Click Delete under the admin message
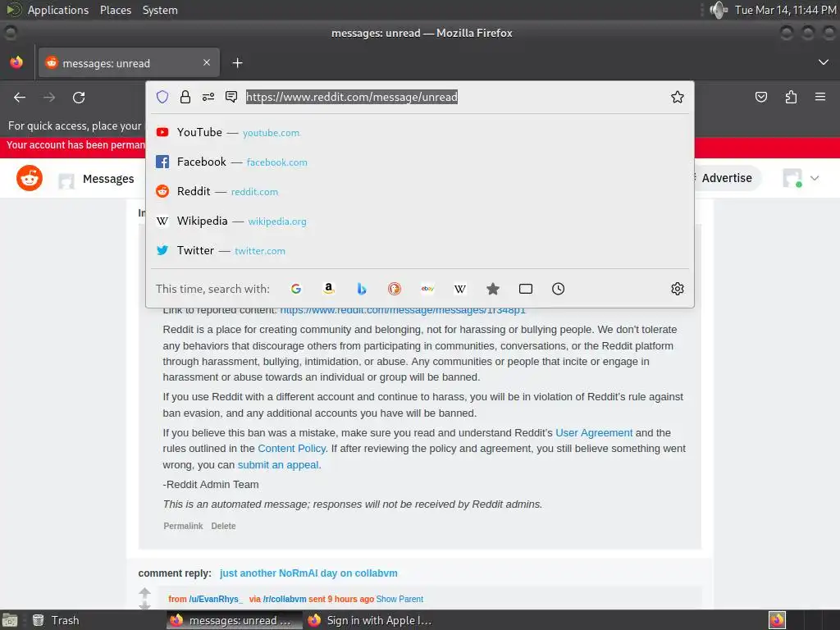The width and height of the screenshot is (840, 630). (223, 526)
